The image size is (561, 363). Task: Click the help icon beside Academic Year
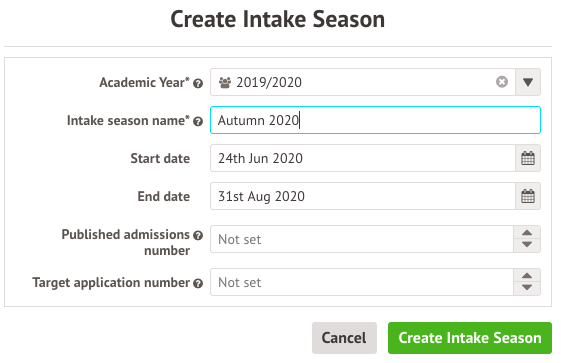198,83
